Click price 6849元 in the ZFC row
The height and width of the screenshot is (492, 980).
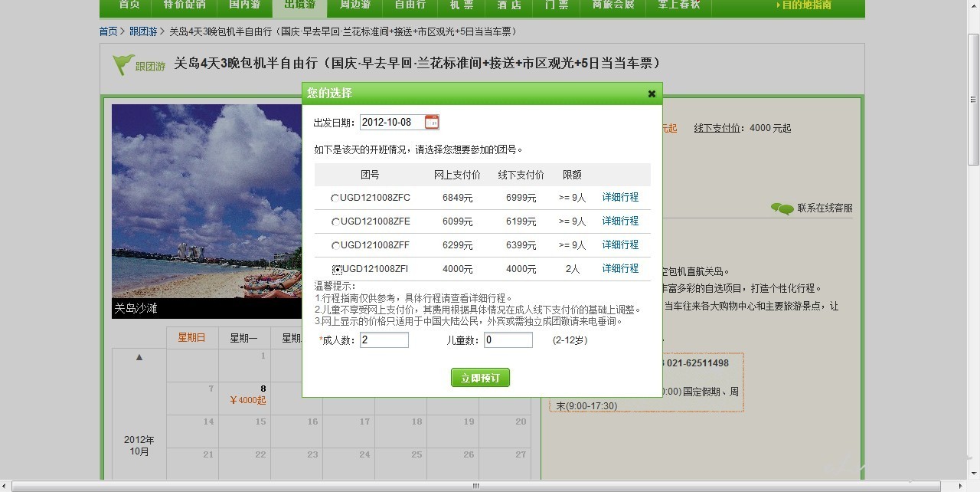(457, 198)
